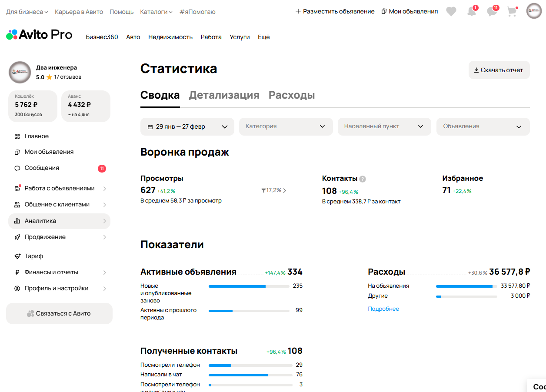Click the Два инженера company avatar in sidebar
The width and height of the screenshot is (546, 392).
20,72
